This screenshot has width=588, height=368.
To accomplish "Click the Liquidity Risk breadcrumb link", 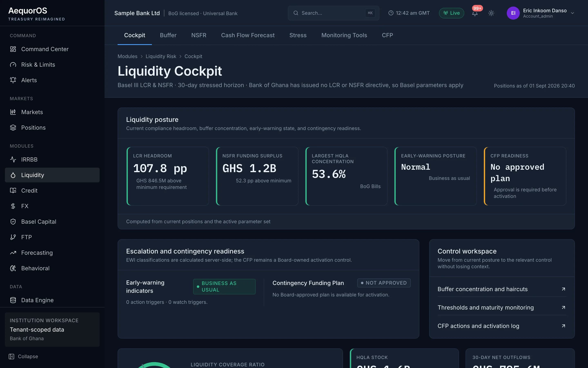I will coord(161,56).
